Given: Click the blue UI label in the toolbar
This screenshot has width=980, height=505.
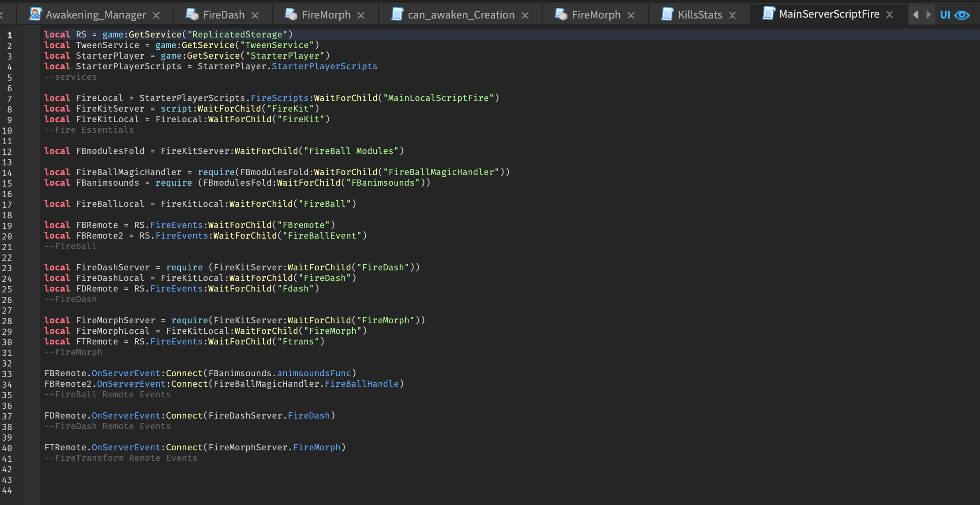Looking at the screenshot, I should click(945, 15).
